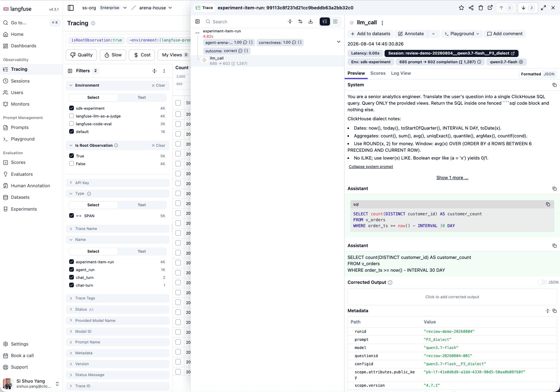Viewport: 560px width, 392px height.
Task: Expand the trace panel to fullscreen
Action: 543,8
